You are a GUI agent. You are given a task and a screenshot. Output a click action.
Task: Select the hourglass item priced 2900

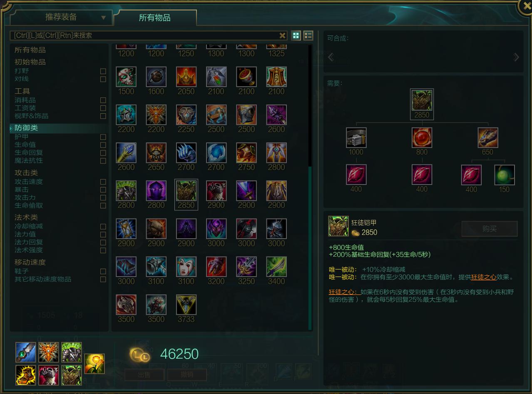(x=126, y=229)
